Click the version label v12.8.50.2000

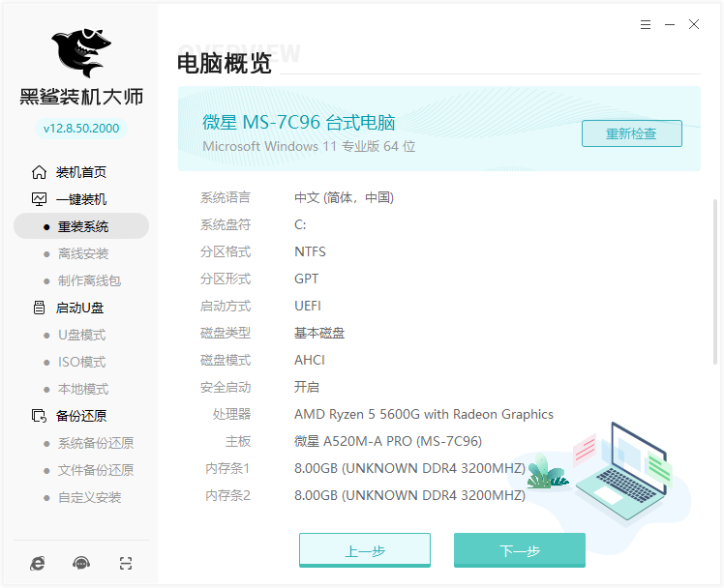point(81,129)
